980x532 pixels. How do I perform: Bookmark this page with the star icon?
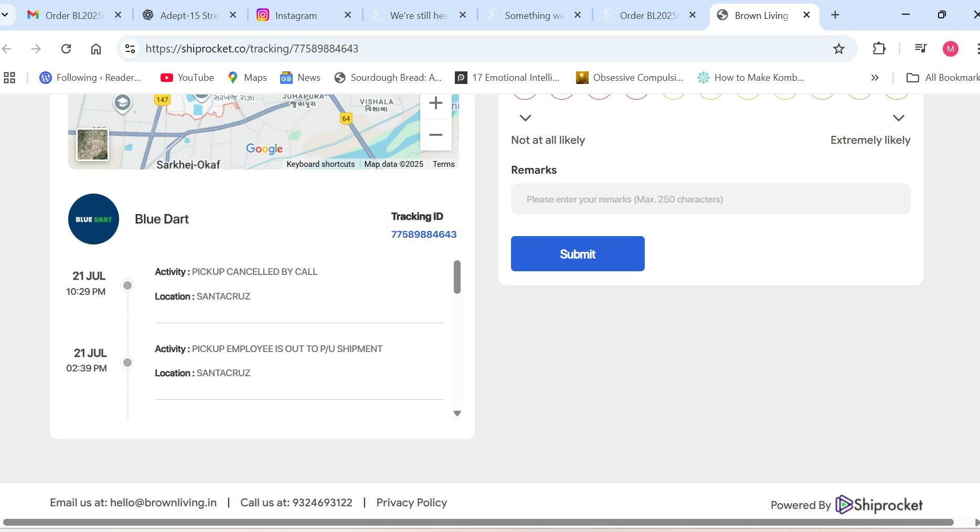pos(839,49)
